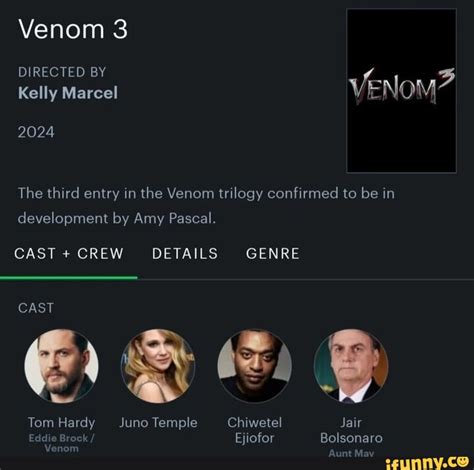Select the CAST + CREW tab

[x=69, y=254]
